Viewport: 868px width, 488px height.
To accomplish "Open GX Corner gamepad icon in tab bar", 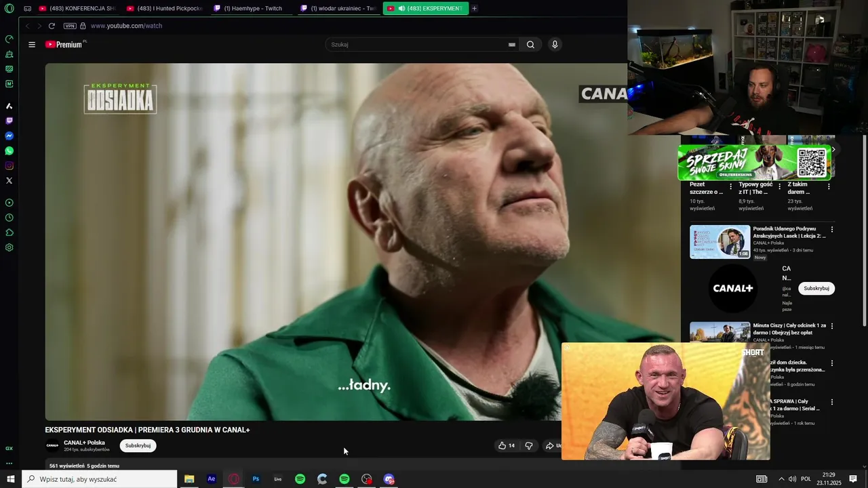I will pyautogui.click(x=28, y=9).
